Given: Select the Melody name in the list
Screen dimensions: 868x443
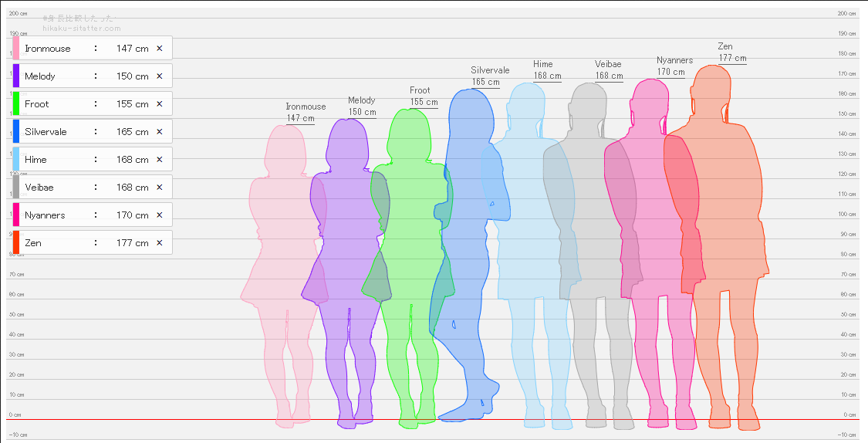Looking at the screenshot, I should 40,76.
